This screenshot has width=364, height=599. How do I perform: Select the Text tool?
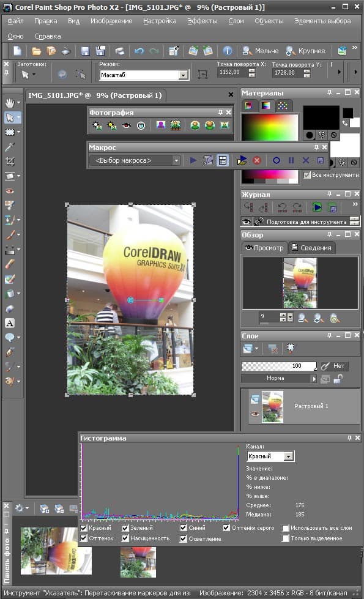pos(10,323)
